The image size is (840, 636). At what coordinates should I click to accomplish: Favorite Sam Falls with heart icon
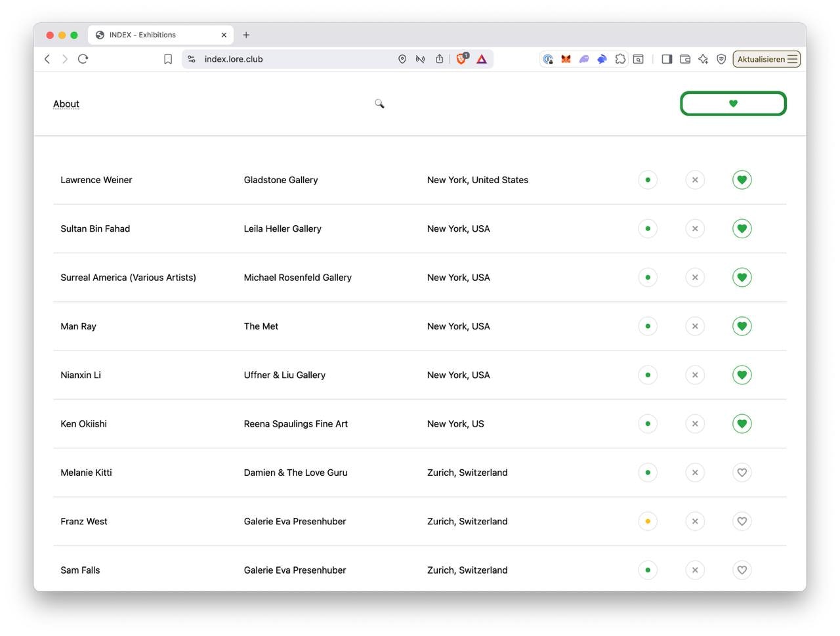click(742, 570)
